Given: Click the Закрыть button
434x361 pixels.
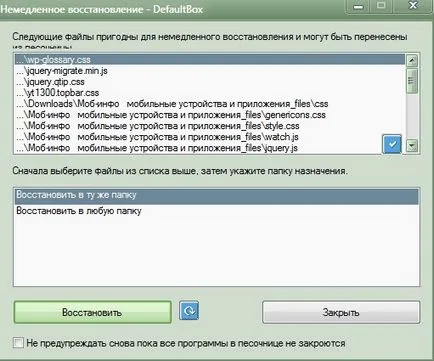Looking at the screenshot, I should pyautogui.click(x=341, y=312).
